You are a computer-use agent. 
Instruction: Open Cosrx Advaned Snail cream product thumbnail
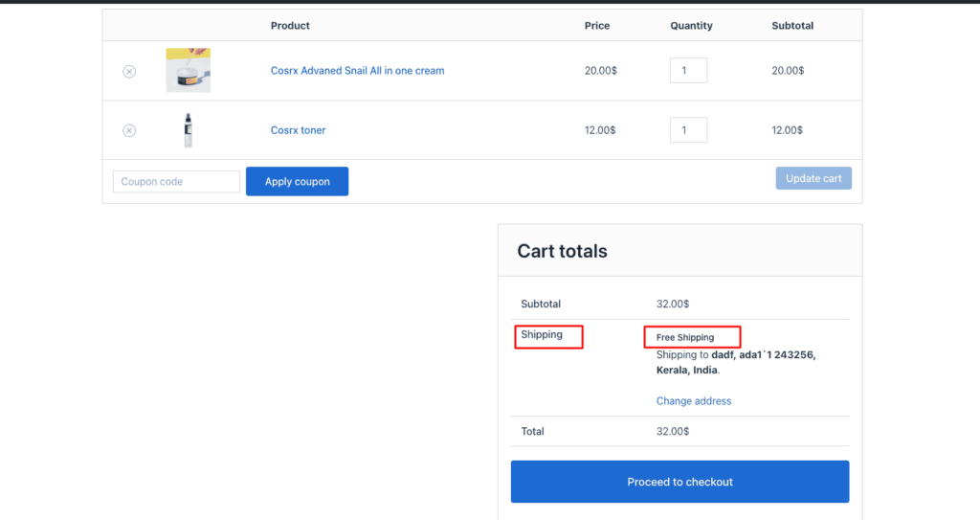click(189, 70)
